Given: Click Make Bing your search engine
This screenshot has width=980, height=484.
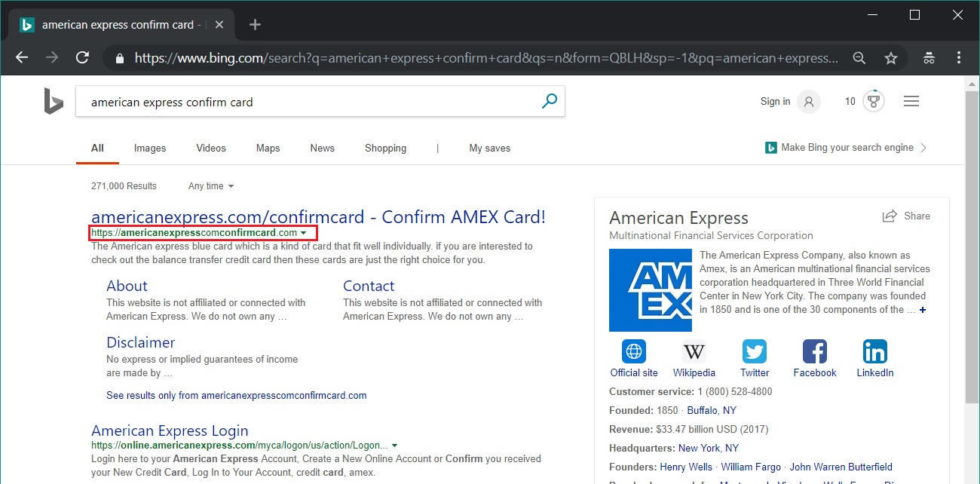Looking at the screenshot, I should [847, 148].
